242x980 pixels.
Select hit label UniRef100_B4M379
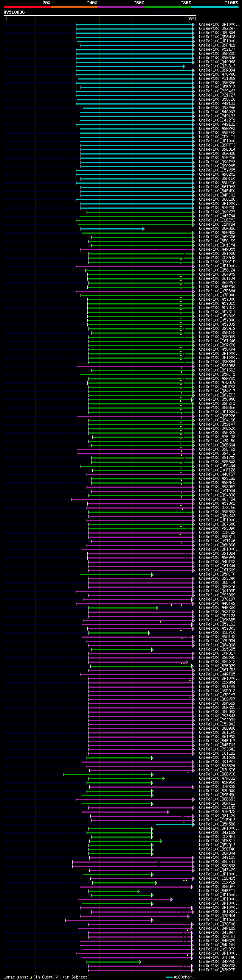click(217, 941)
